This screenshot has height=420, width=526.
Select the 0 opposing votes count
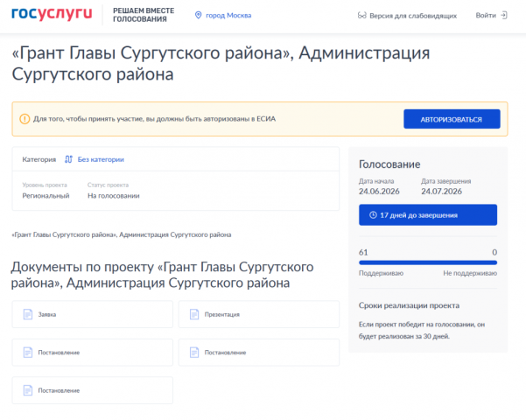(494, 252)
